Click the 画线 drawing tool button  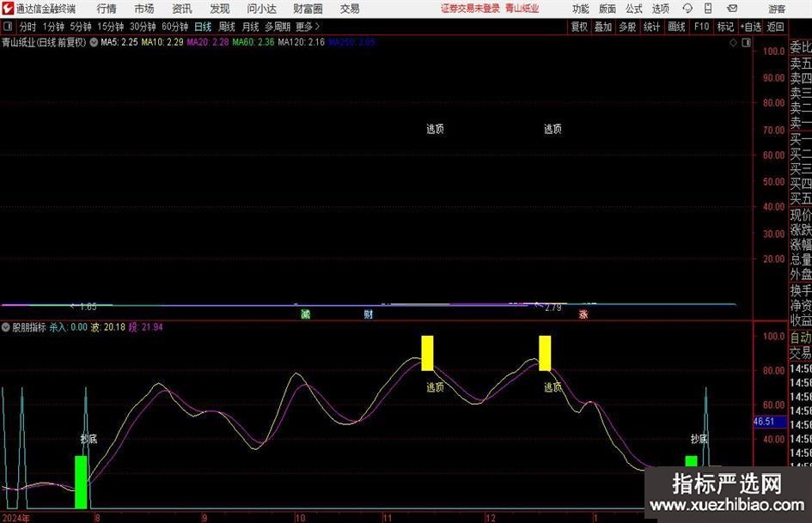[676, 27]
